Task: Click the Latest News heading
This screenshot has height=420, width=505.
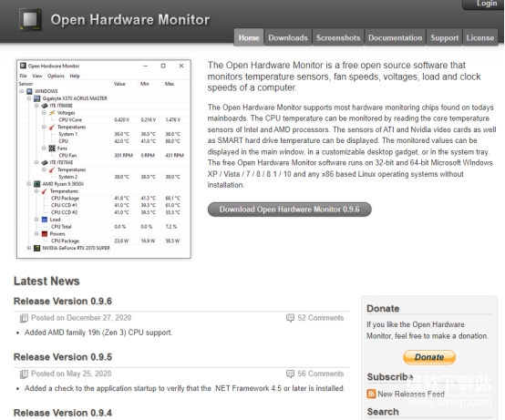Action: point(46,282)
